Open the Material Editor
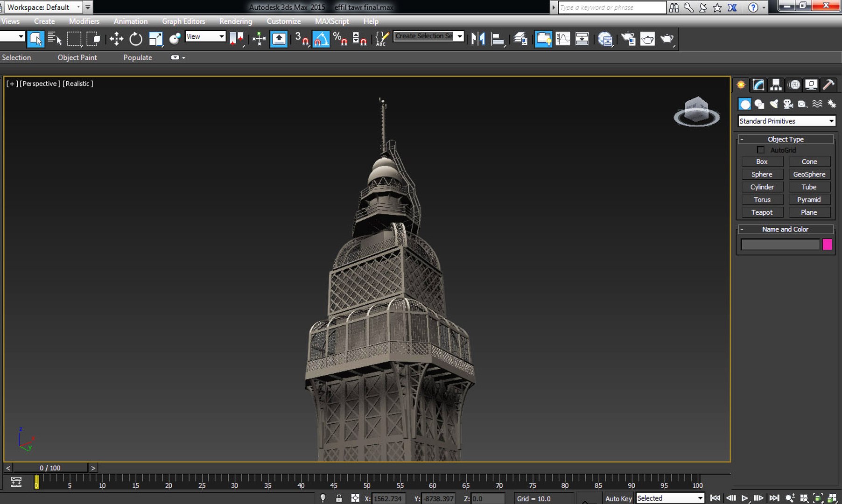Image resolution: width=842 pixels, height=504 pixels. [x=605, y=39]
